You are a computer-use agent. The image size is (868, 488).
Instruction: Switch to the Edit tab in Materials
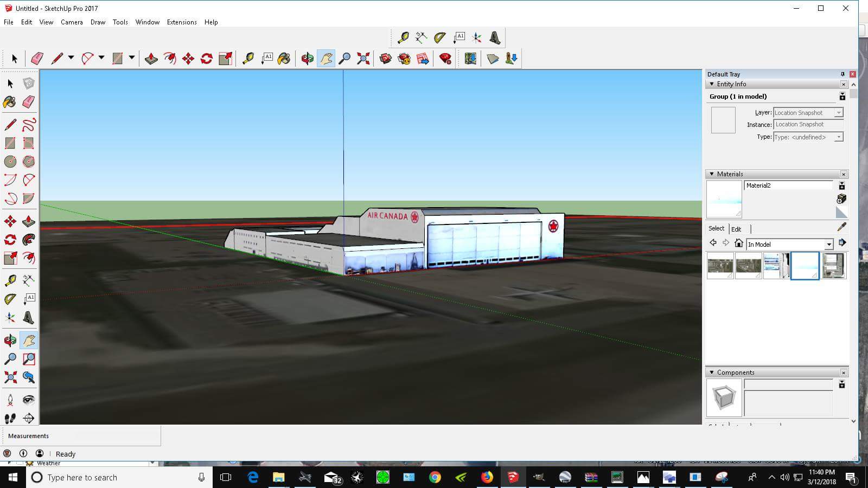click(x=736, y=229)
